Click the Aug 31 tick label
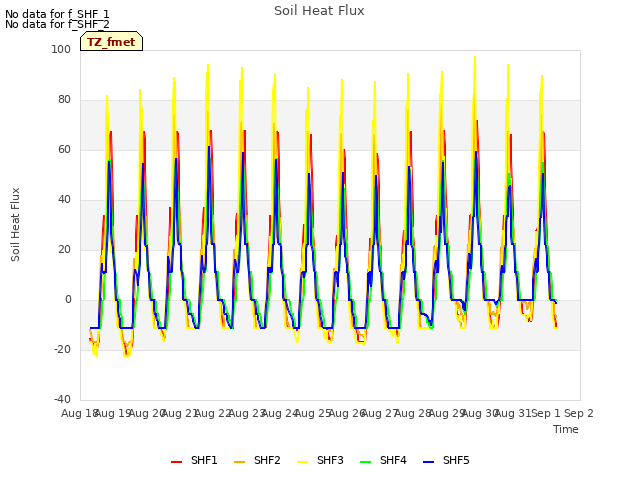This screenshot has height=480, width=640. tap(513, 413)
